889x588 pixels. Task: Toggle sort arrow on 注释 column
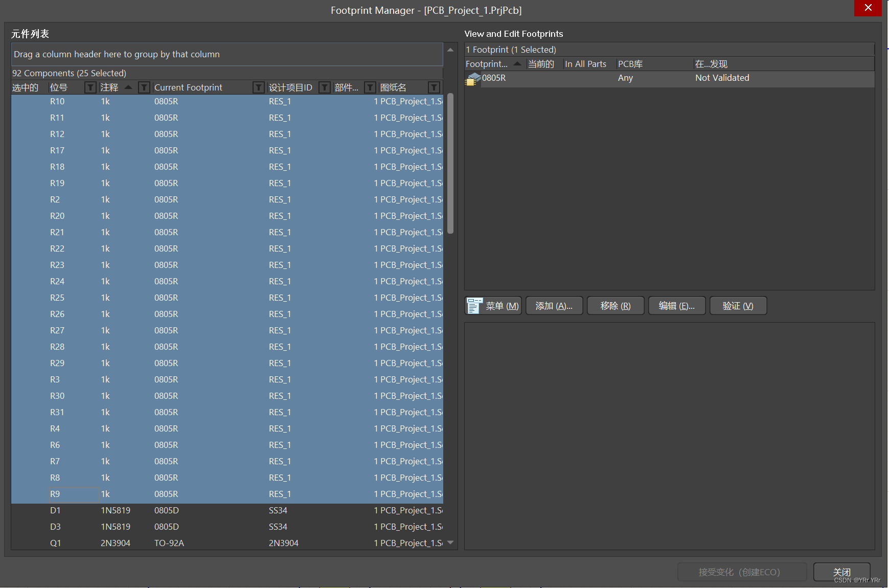click(x=128, y=87)
